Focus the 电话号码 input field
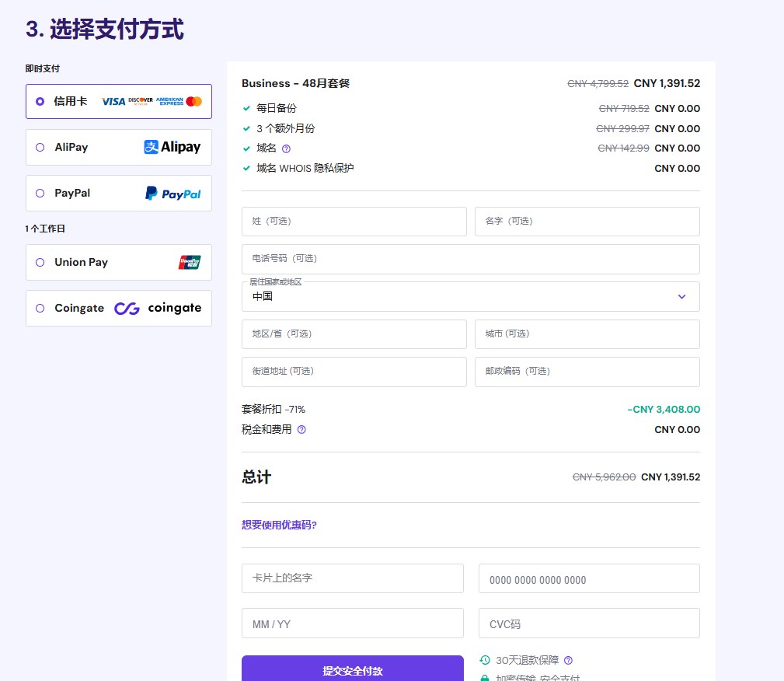 470,259
